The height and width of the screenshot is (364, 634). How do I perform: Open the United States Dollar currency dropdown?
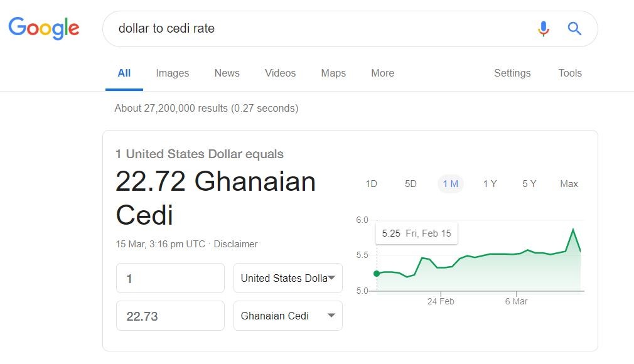(x=287, y=277)
